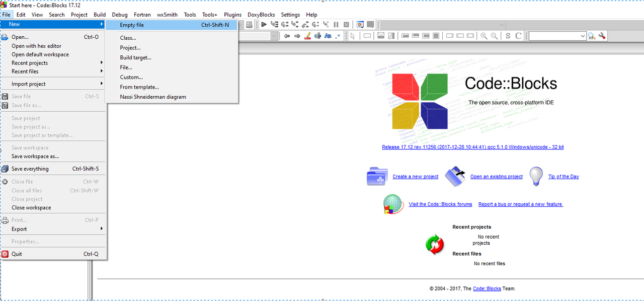The height and width of the screenshot is (301, 644).
Task: Click the Break debugger pause icon
Action: coord(336,24)
